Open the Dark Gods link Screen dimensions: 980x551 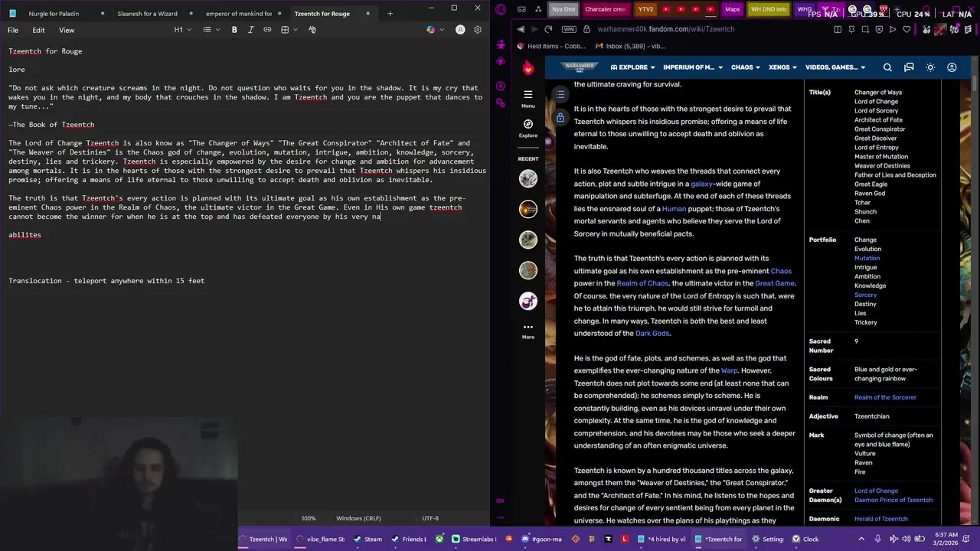click(x=652, y=333)
